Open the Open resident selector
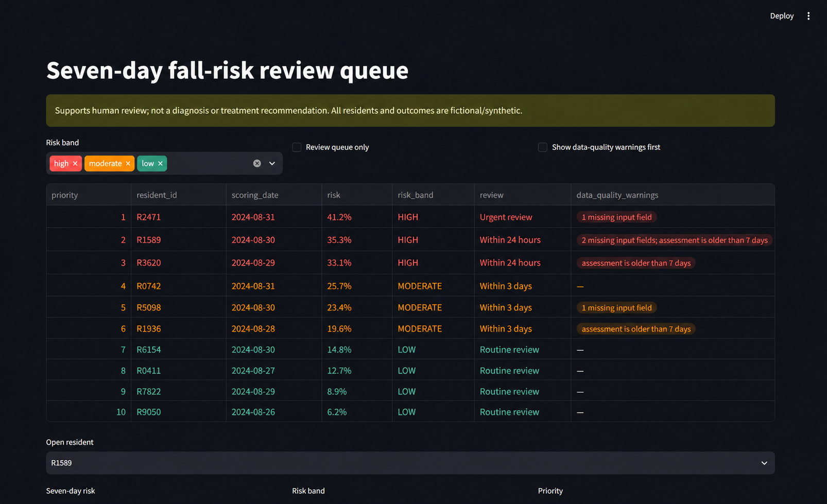This screenshot has width=827, height=504. click(x=410, y=463)
